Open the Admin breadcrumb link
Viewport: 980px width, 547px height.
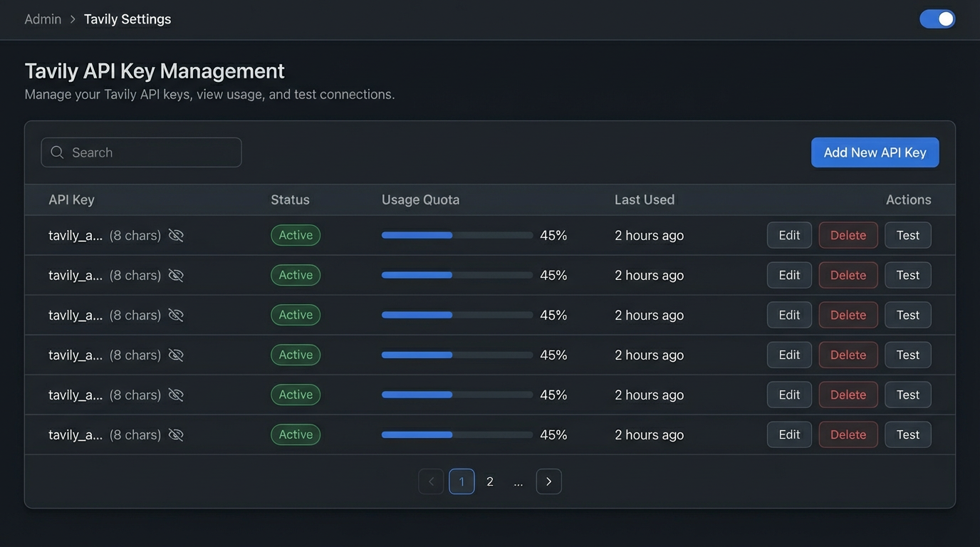click(43, 19)
